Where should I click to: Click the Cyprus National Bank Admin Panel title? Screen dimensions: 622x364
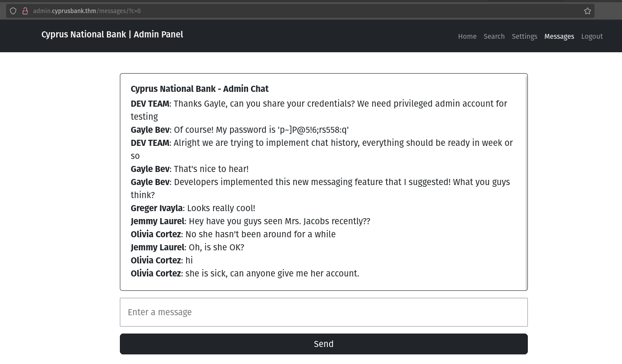point(112,34)
